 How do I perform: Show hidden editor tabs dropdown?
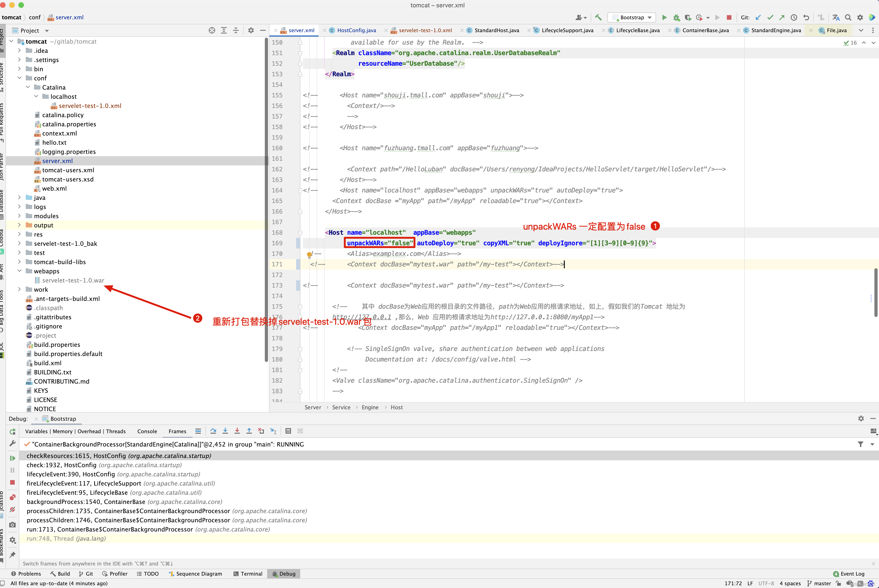[x=861, y=30]
